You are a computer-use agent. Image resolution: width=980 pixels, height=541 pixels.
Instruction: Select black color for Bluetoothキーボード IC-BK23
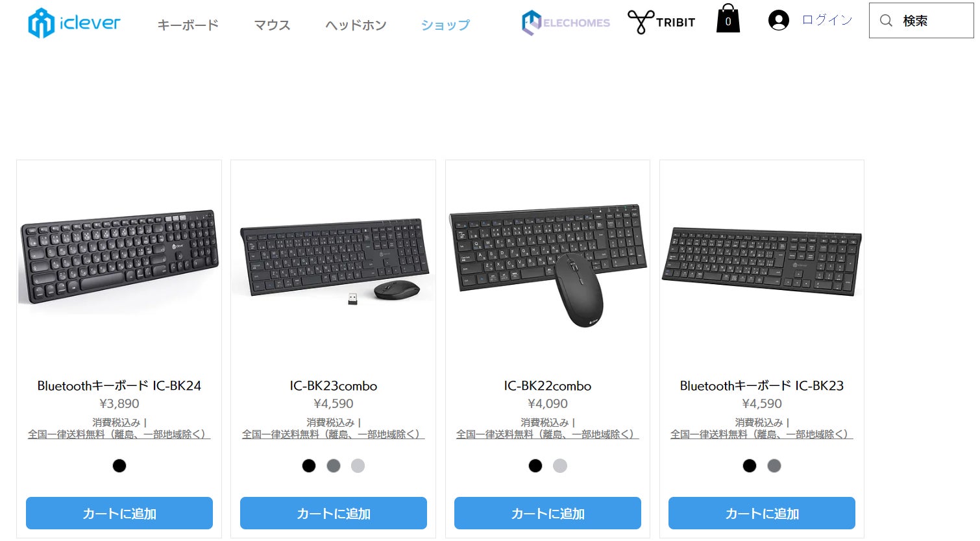tap(750, 466)
